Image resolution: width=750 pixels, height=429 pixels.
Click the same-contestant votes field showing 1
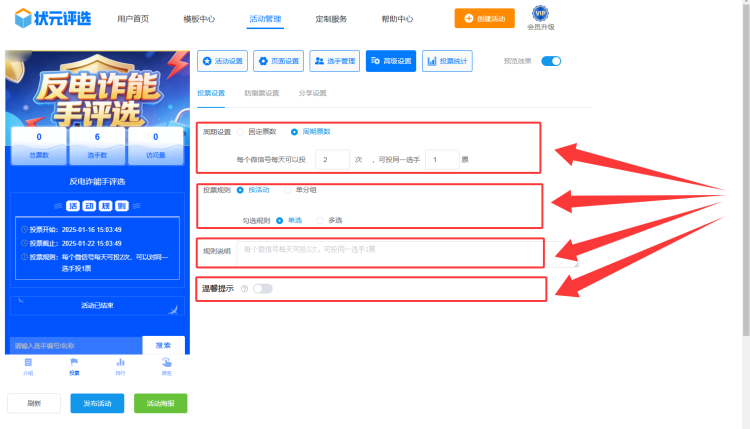(x=442, y=160)
